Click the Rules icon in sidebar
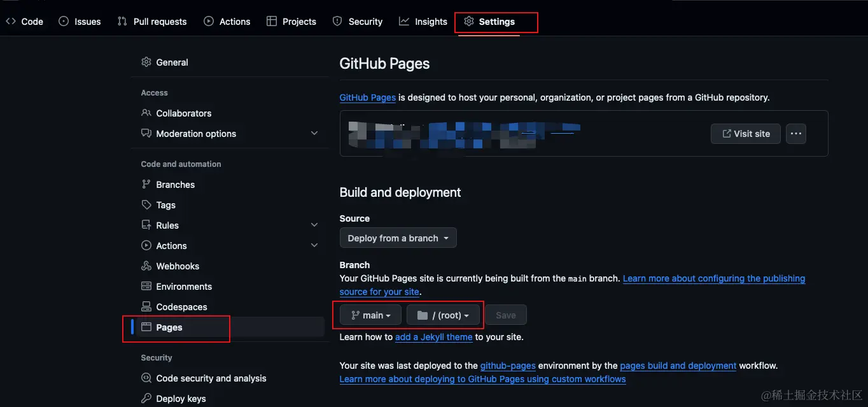 pos(146,225)
